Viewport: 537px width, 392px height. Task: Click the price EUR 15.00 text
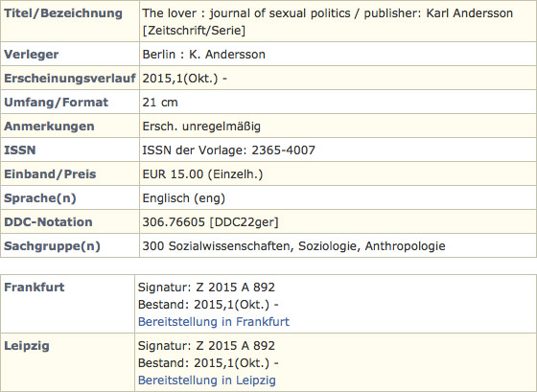click(202, 174)
